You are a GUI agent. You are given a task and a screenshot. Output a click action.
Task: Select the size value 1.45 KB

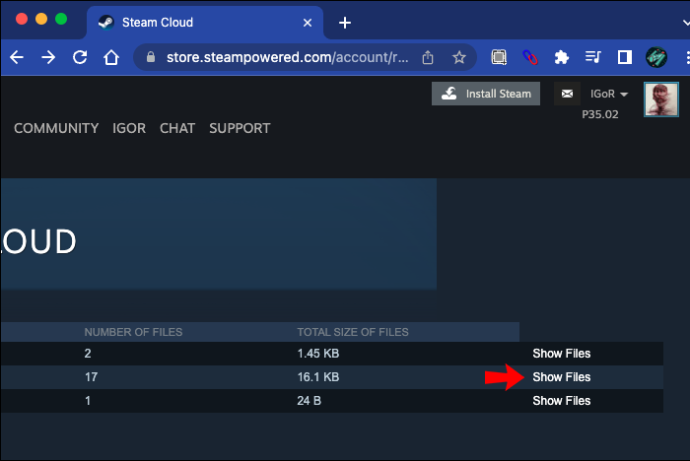[x=318, y=353]
